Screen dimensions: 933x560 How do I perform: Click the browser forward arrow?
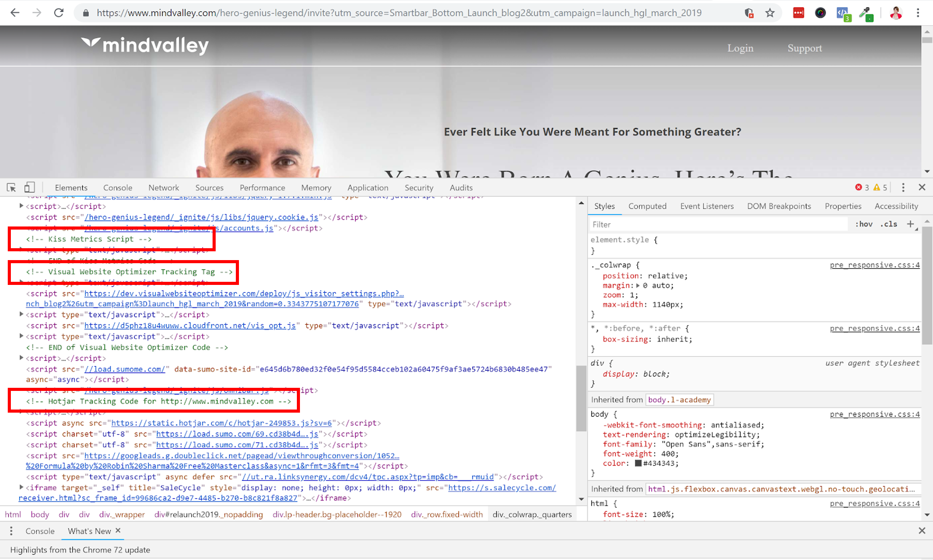click(x=37, y=13)
